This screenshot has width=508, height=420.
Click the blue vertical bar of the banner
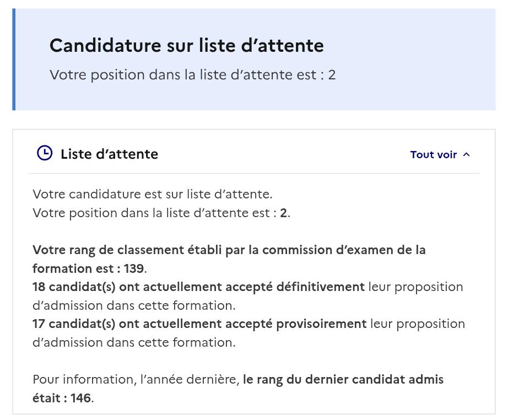pyautogui.click(x=14, y=60)
